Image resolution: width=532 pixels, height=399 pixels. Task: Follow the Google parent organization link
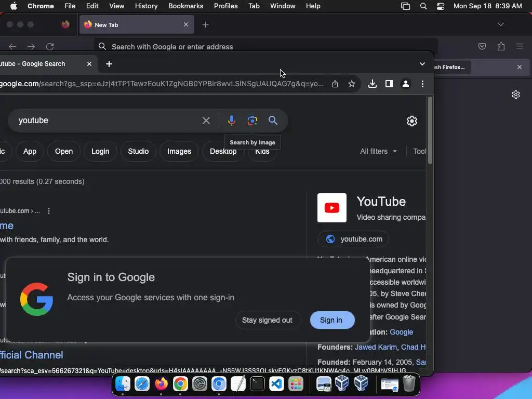click(x=401, y=332)
